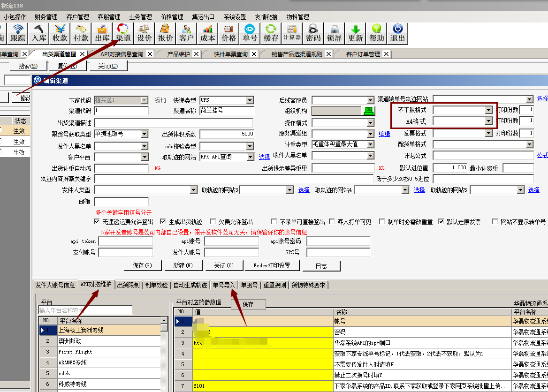Open the 价格管理 menu
Screen dimensions: 548x392
(x=172, y=17)
